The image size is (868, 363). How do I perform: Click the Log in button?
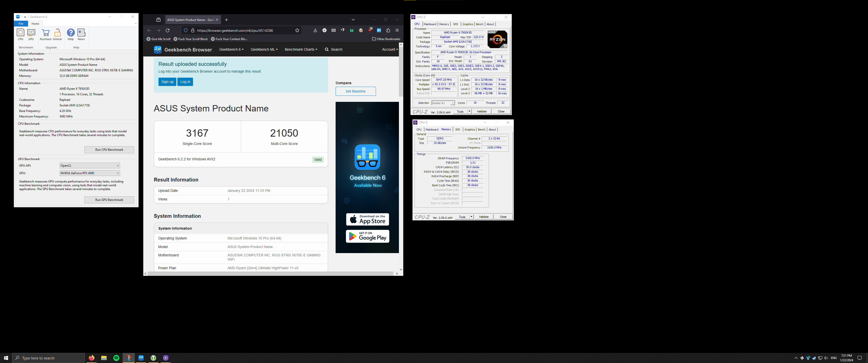point(185,82)
